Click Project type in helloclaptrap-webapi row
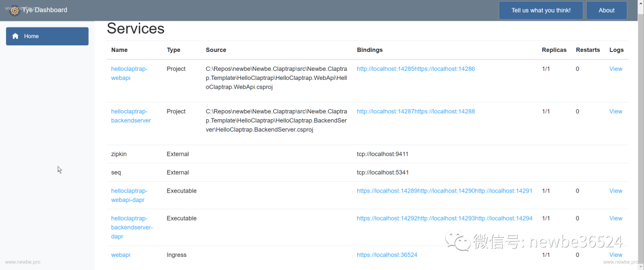Image resolution: width=644 pixels, height=270 pixels. pos(176,69)
